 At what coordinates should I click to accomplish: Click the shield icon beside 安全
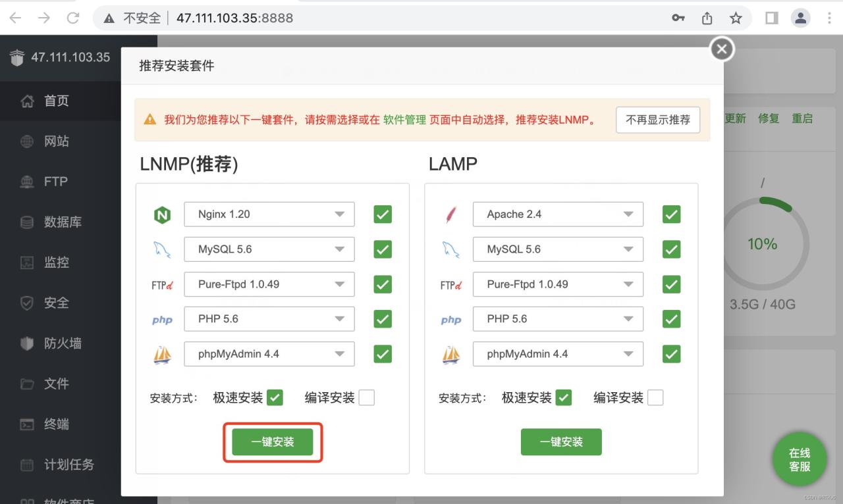27,303
